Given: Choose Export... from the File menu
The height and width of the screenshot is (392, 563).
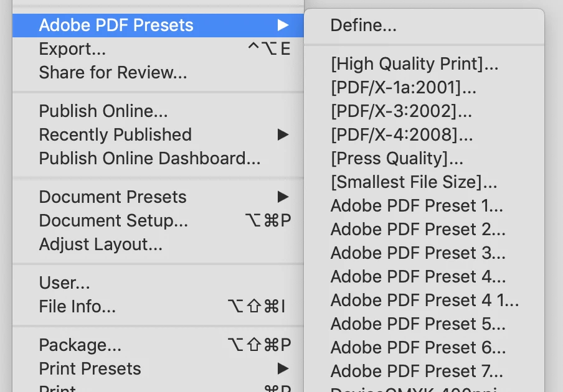Looking at the screenshot, I should [158, 49].
